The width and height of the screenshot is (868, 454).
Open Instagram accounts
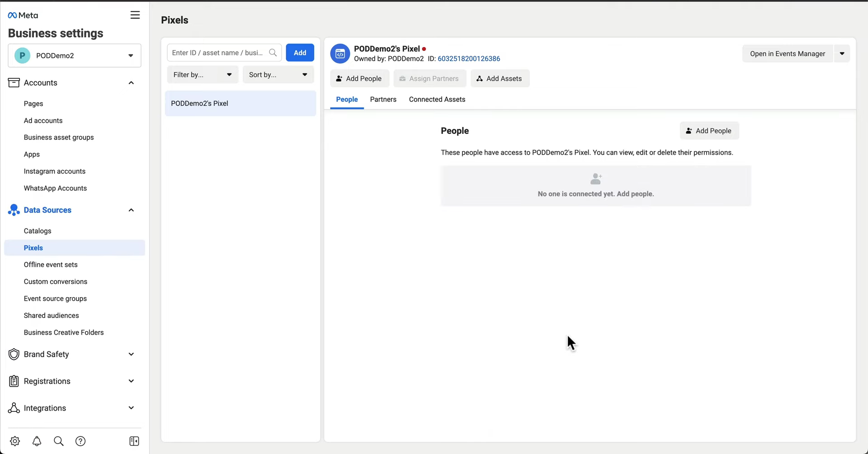55,171
